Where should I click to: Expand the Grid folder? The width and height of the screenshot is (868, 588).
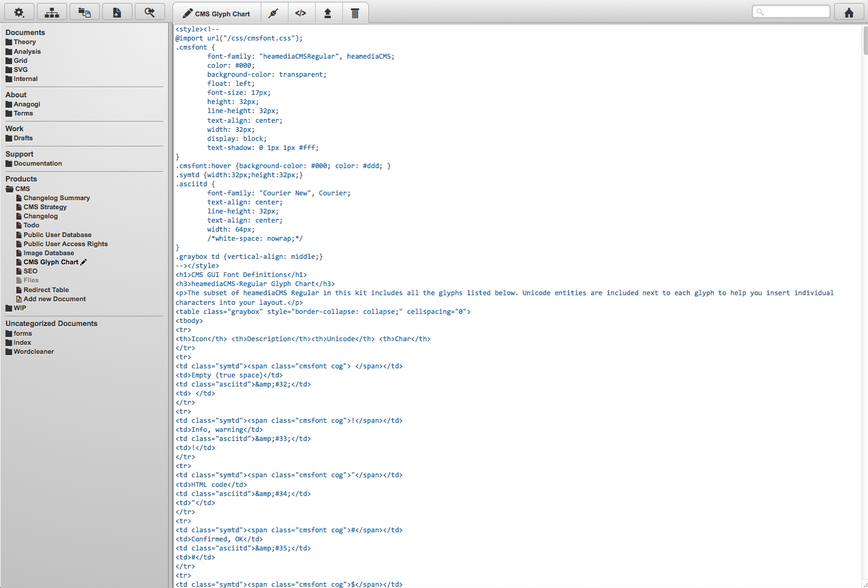click(x=16, y=60)
